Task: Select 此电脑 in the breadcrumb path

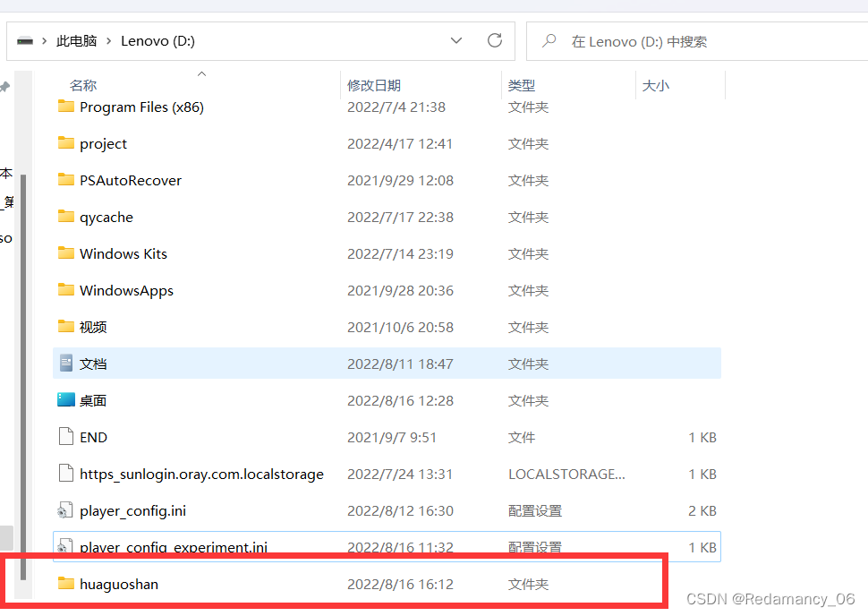Action: click(76, 41)
